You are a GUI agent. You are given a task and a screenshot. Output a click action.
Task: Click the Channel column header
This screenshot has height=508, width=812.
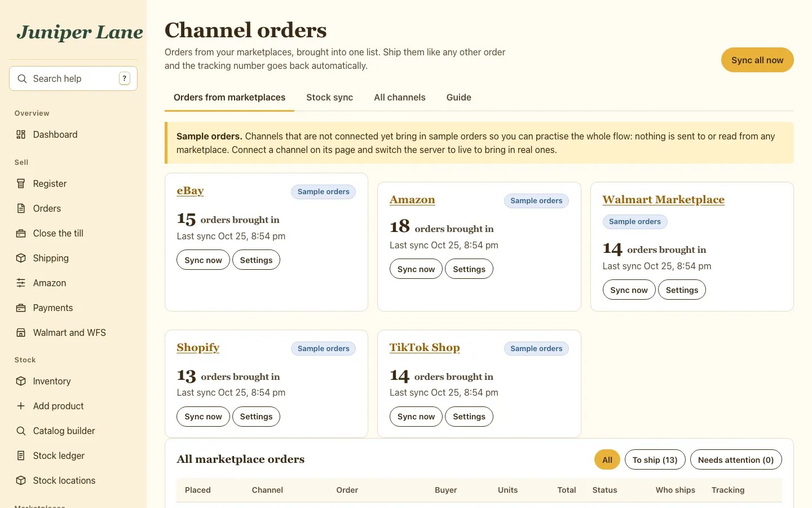tap(267, 490)
